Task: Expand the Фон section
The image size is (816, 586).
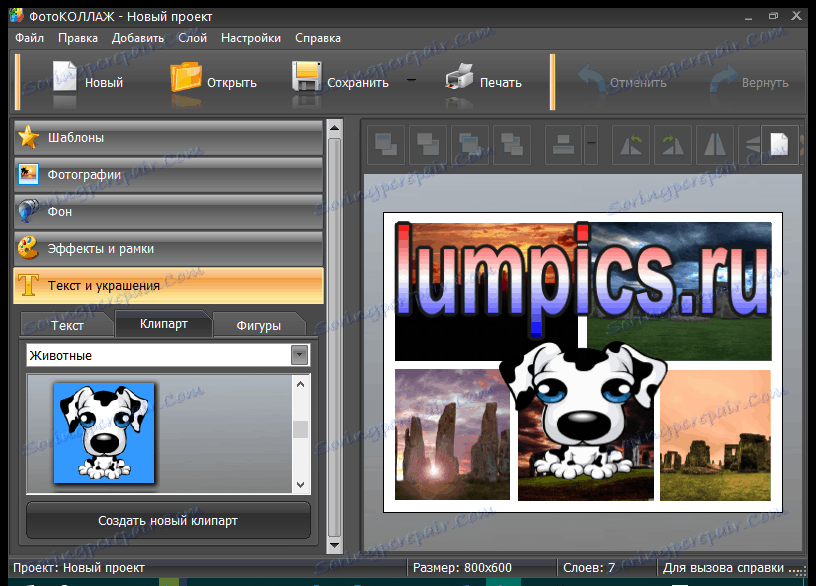Action: coord(169,212)
